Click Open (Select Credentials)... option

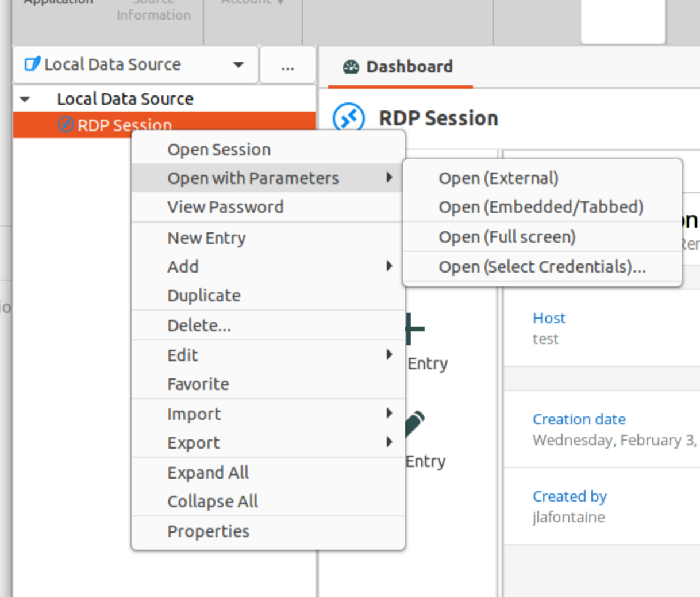pos(541,267)
